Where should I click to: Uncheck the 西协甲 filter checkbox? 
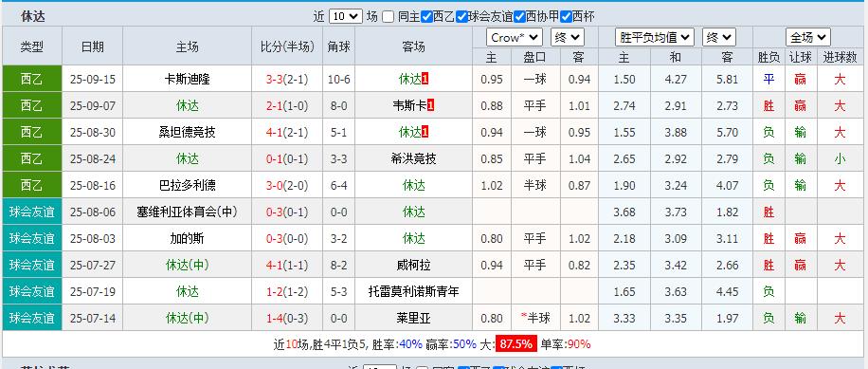point(519,17)
